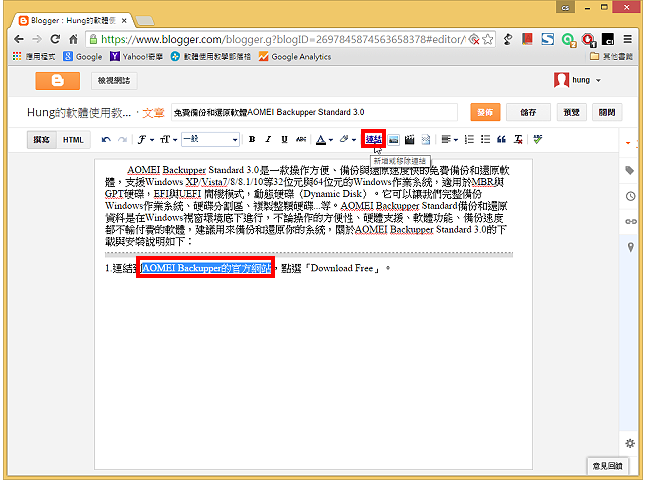Open the paragraph format dropdown
Screen dimensions: 646x483
coord(210,139)
